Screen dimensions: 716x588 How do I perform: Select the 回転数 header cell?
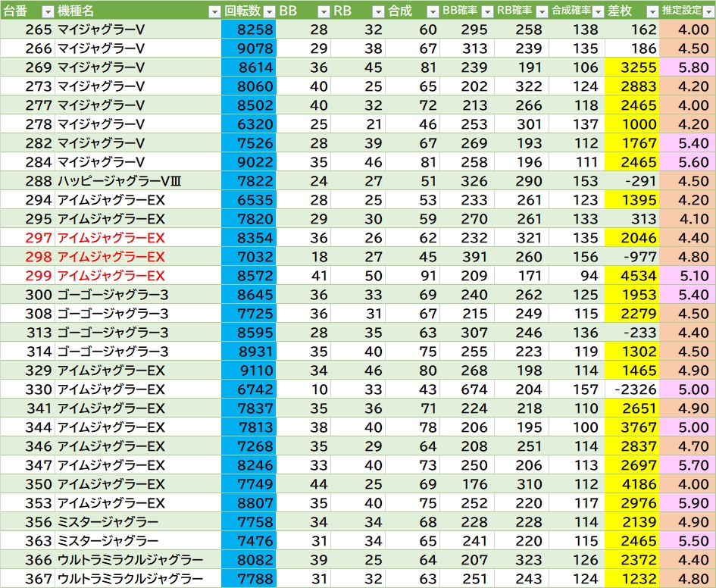[249, 11]
